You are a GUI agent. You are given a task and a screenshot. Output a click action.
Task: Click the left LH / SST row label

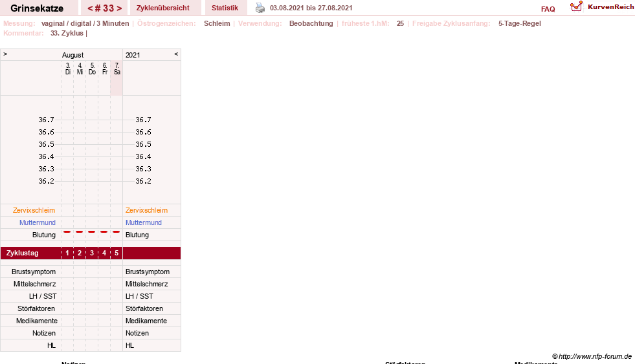[x=43, y=296]
